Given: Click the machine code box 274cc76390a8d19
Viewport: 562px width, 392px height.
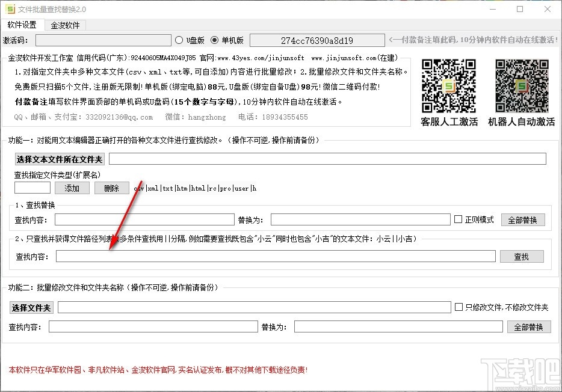Looking at the screenshot, I should (317, 40).
